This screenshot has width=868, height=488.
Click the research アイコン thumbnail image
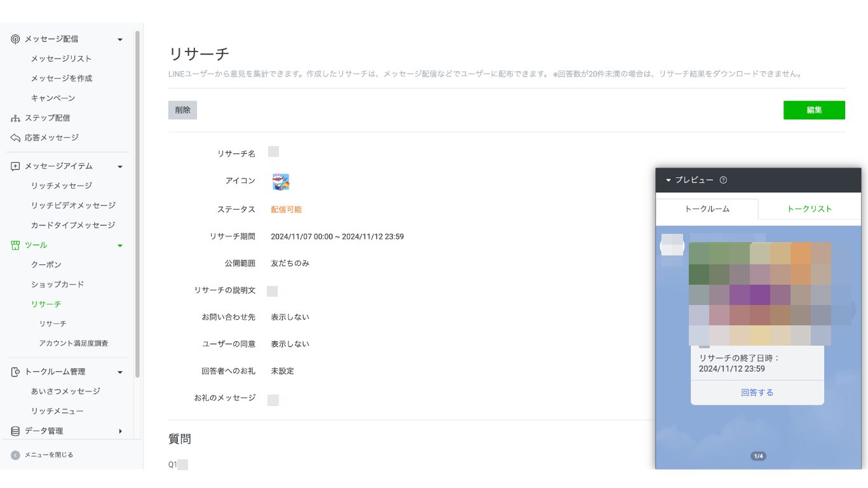coord(280,182)
